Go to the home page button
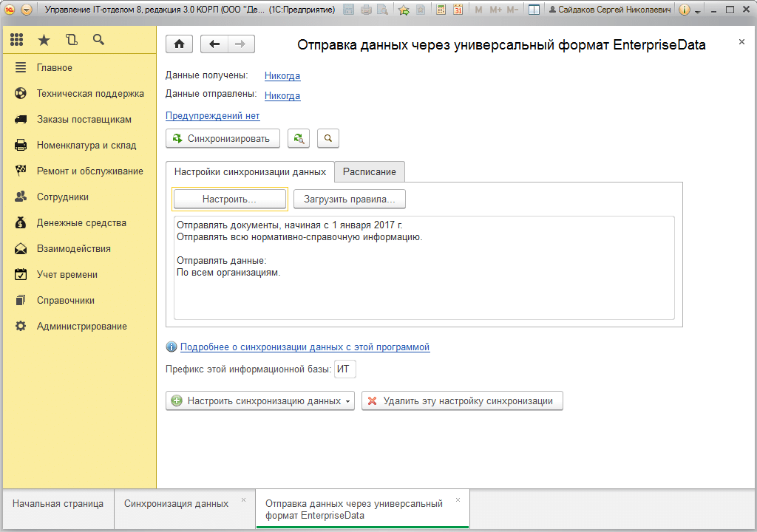The width and height of the screenshot is (757, 532). click(x=179, y=44)
